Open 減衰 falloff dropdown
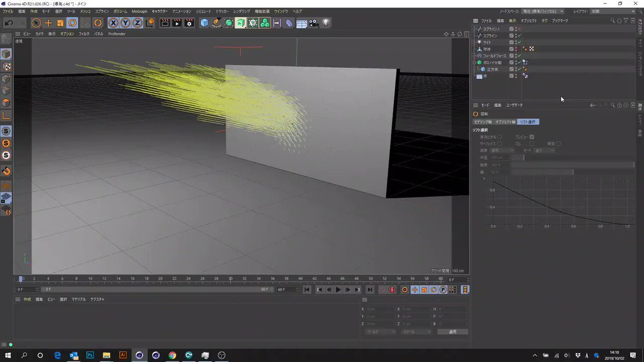The width and height of the screenshot is (644, 362). pyautogui.click(x=502, y=151)
